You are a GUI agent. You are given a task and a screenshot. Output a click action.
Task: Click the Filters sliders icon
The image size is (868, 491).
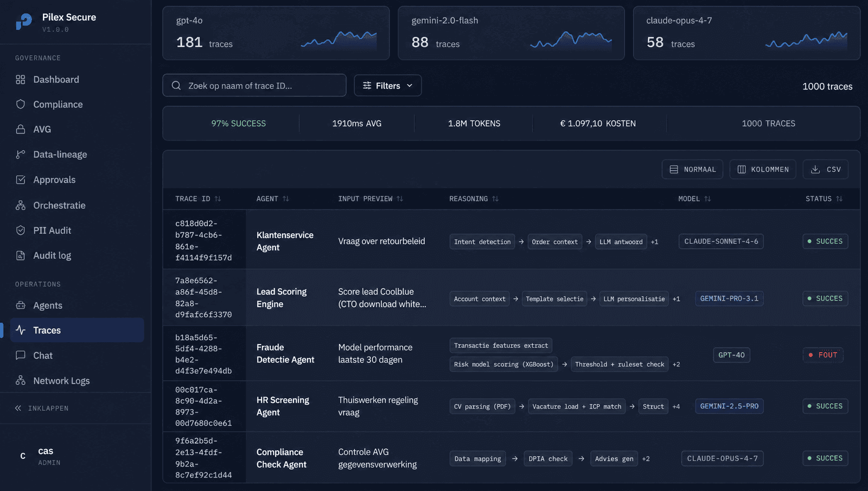pyautogui.click(x=367, y=86)
